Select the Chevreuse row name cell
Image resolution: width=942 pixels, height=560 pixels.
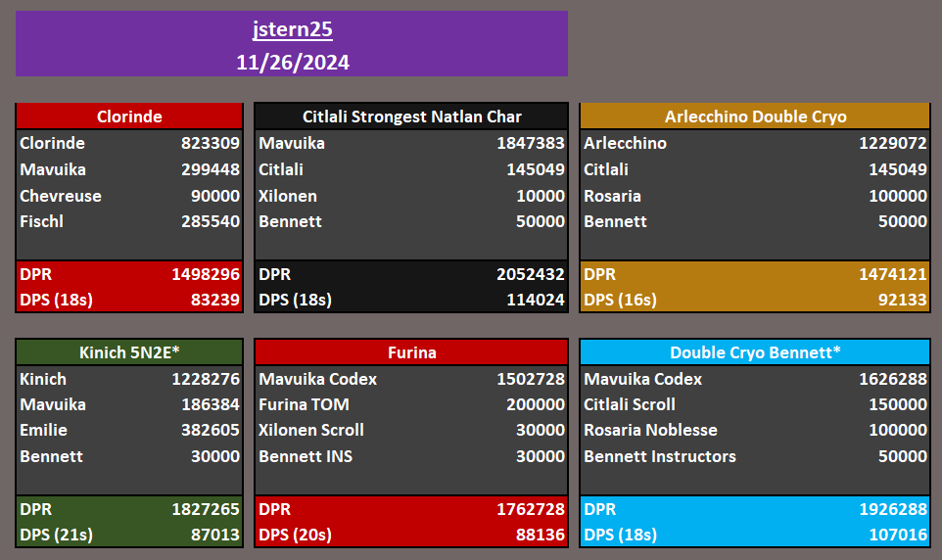click(x=61, y=196)
